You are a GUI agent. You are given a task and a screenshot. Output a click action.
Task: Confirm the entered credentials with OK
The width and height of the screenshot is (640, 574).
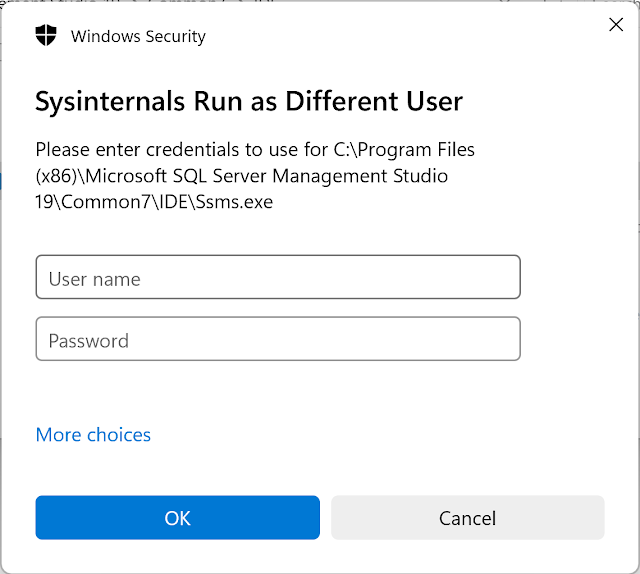pos(178,518)
